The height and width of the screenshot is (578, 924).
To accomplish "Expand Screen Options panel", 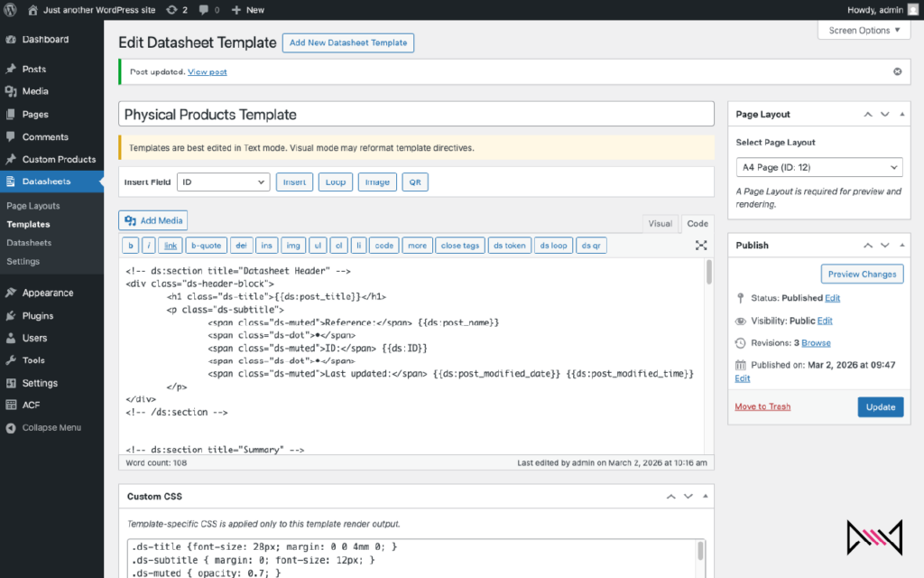I will click(864, 31).
